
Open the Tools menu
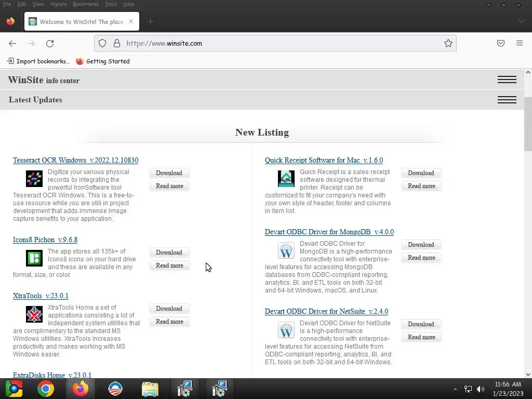[x=111, y=4]
